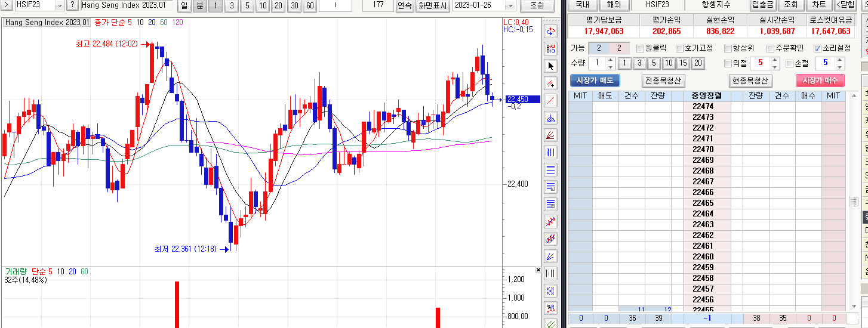
Task: Click the order book vertical scrollbar
Action: 853,202
